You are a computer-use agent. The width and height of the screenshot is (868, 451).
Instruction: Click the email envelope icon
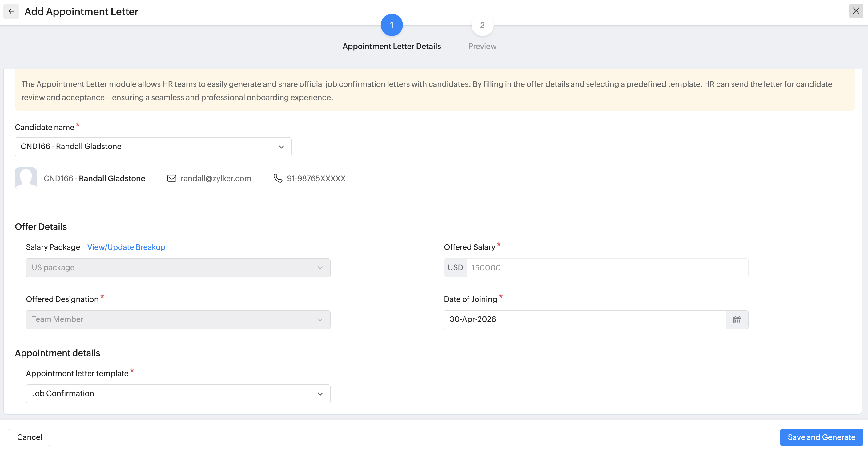tap(172, 178)
